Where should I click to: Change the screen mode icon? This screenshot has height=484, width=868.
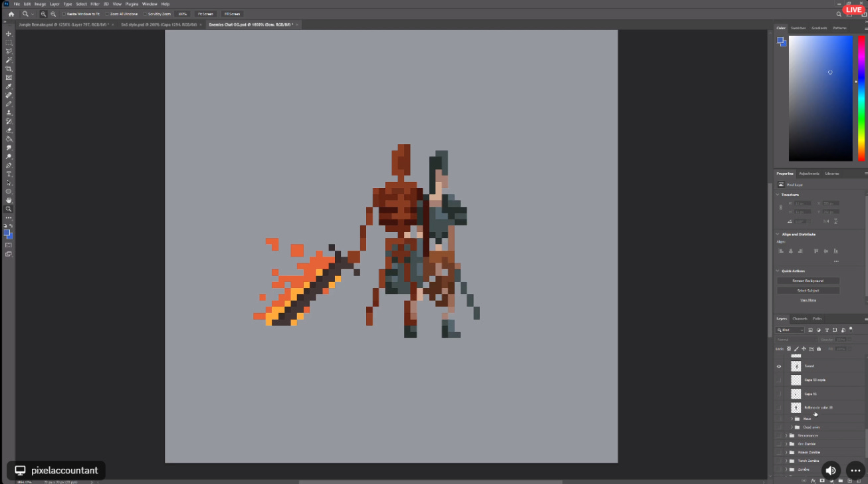coord(9,254)
